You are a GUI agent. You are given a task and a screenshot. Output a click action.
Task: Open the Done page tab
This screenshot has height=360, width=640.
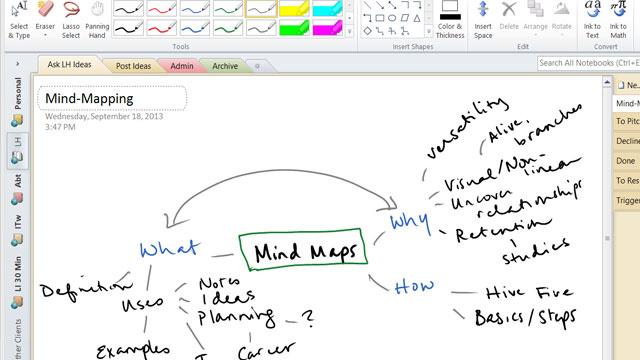pos(627,161)
